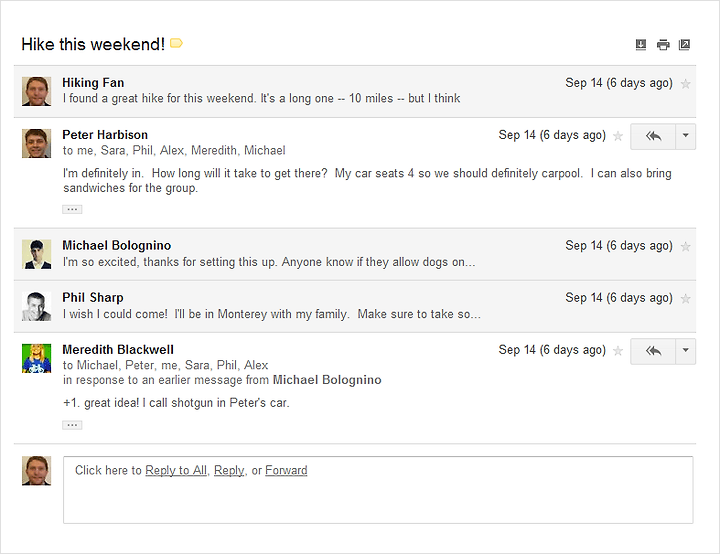Click the yellow label tag beside the subject
Viewport: 720px width, 554px height.
pos(176,43)
